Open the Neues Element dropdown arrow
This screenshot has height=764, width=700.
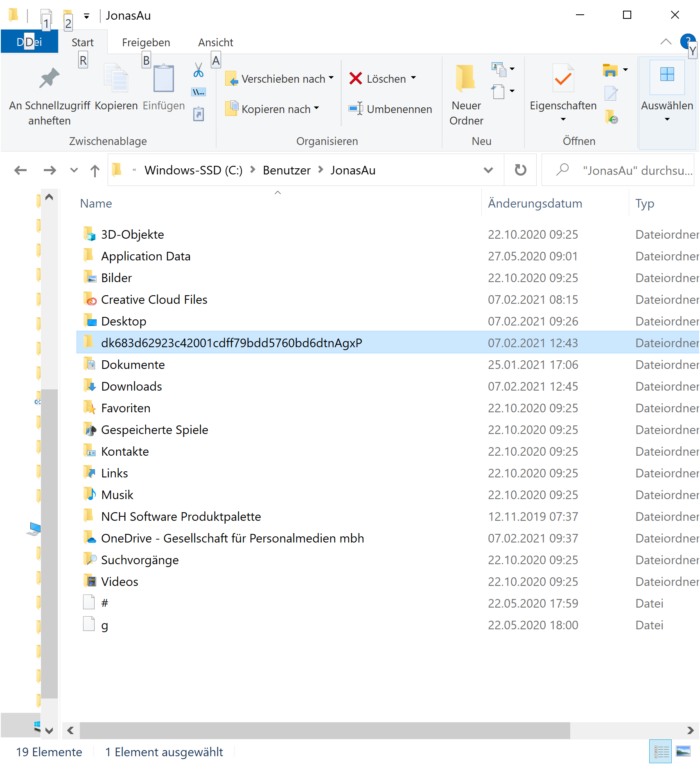pyautogui.click(x=512, y=69)
